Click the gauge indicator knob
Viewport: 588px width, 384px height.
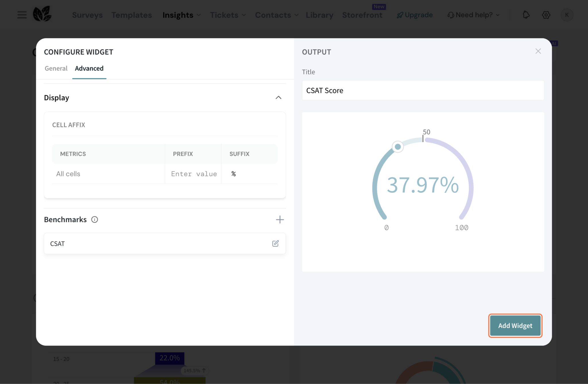point(398,147)
